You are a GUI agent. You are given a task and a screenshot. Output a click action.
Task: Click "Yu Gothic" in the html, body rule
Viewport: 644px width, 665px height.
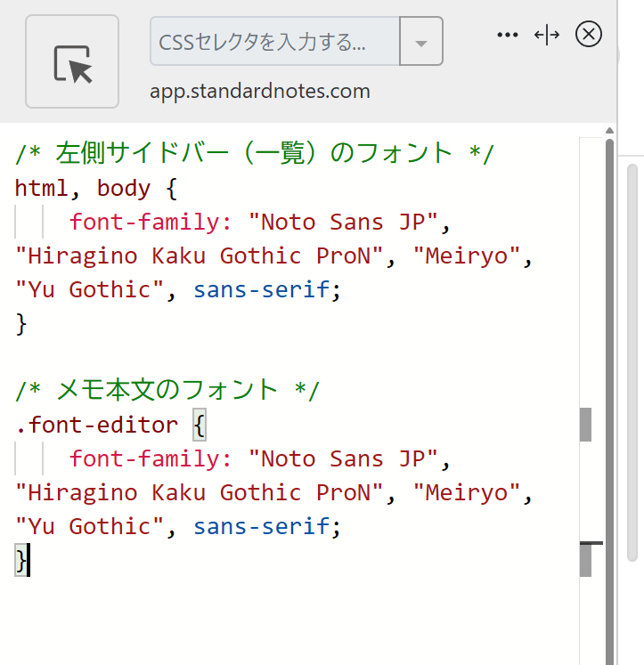tap(89, 289)
